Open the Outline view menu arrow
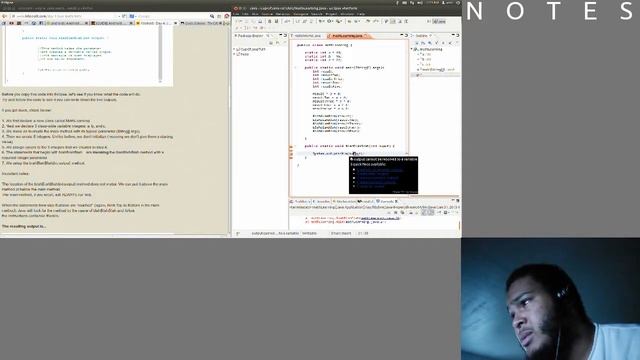 457,43
